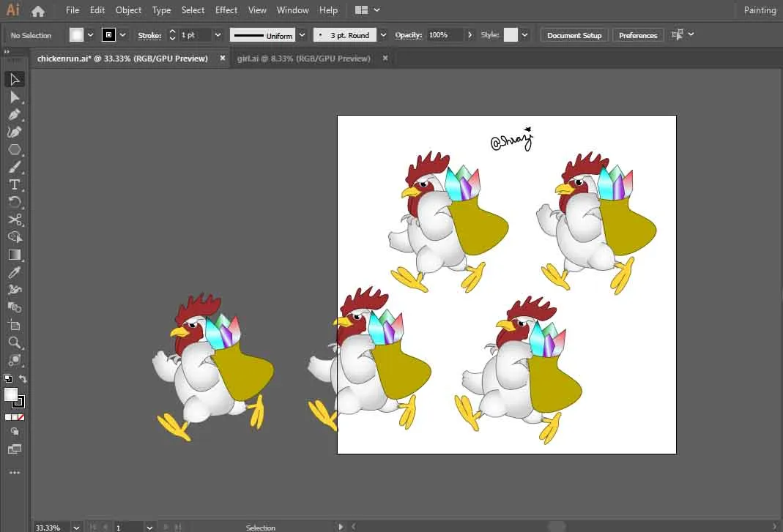Open Edit Toolbar three dots
This screenshot has height=532, width=783.
pos(15,472)
